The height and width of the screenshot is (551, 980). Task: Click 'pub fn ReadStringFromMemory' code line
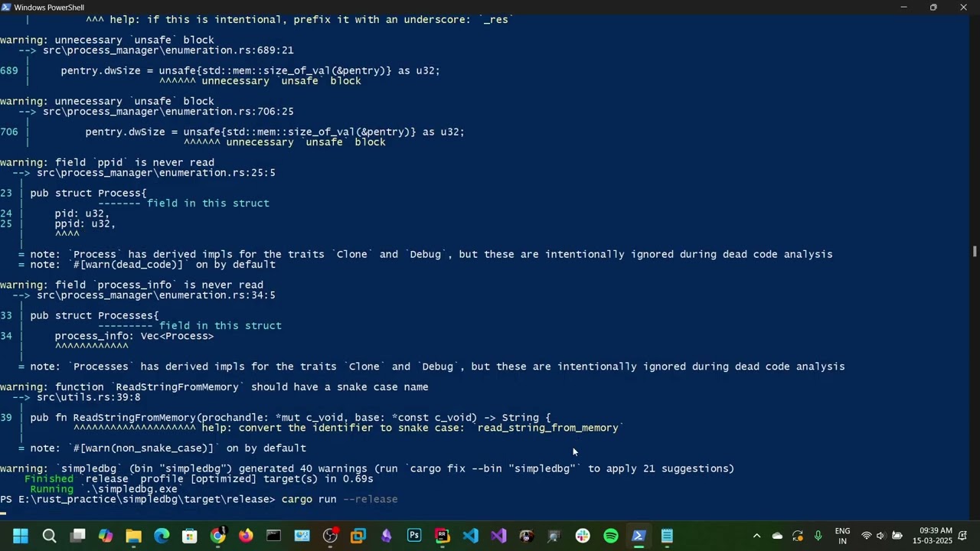point(290,418)
